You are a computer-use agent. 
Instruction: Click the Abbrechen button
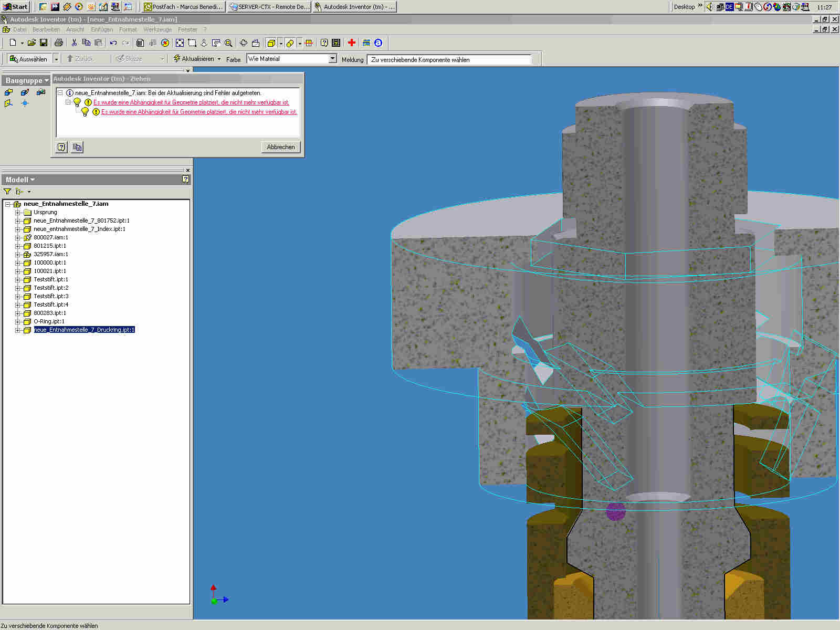click(x=281, y=147)
